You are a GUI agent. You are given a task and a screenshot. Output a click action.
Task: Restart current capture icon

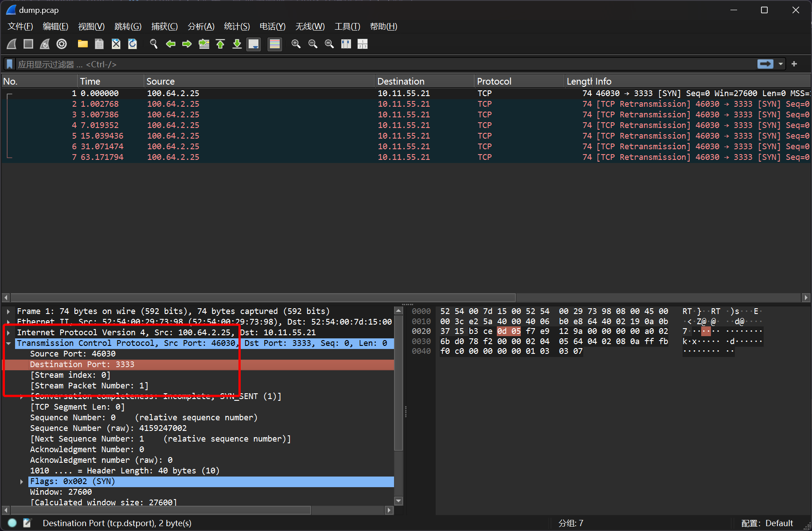pyautogui.click(x=45, y=44)
